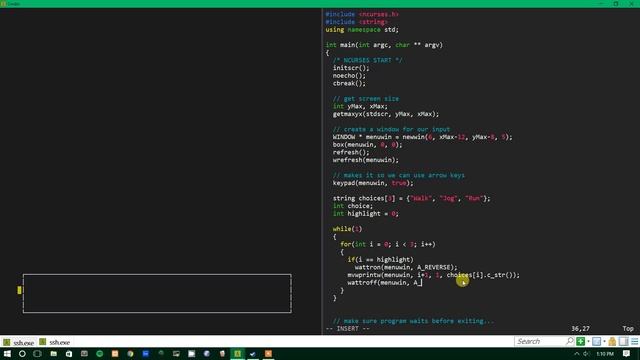Toggle the padlock lock icon in ConEmu
Screen dimensions: 640x360
(612, 341)
